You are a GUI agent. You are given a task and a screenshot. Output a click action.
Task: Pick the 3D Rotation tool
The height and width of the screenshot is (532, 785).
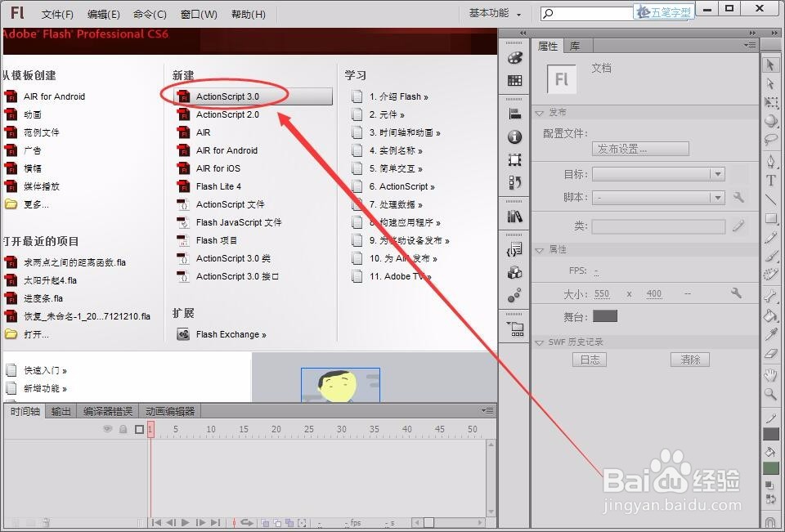click(770, 121)
